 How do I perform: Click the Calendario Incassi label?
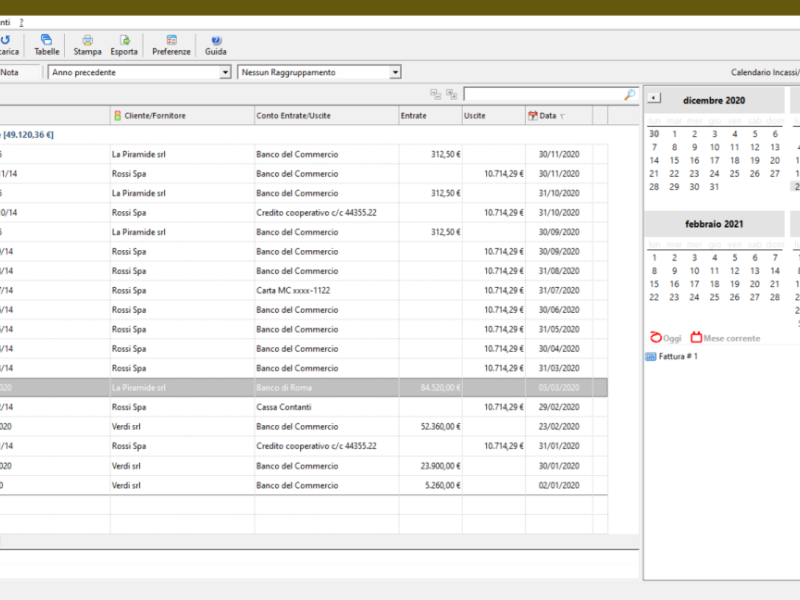point(765,72)
